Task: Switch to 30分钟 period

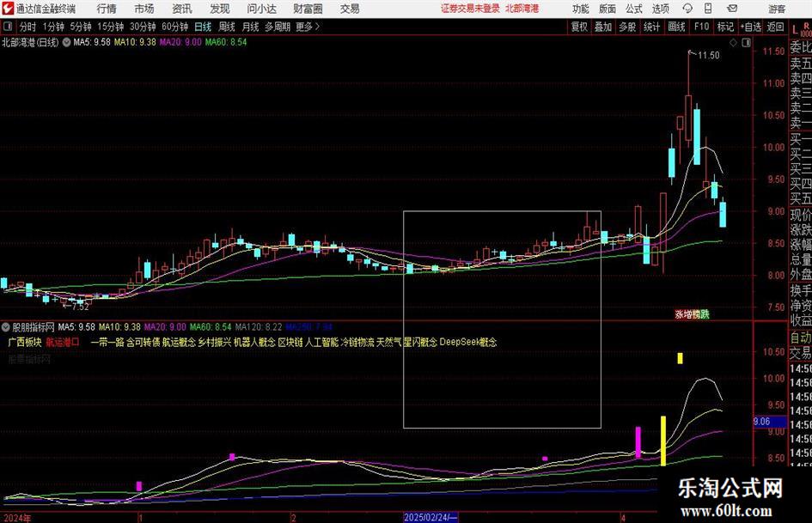Action: click(143, 27)
